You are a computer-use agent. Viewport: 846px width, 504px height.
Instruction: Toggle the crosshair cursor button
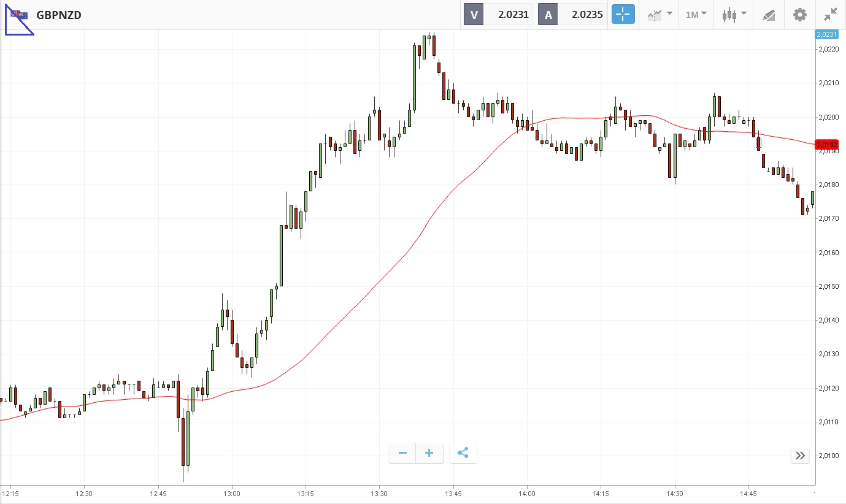click(623, 15)
